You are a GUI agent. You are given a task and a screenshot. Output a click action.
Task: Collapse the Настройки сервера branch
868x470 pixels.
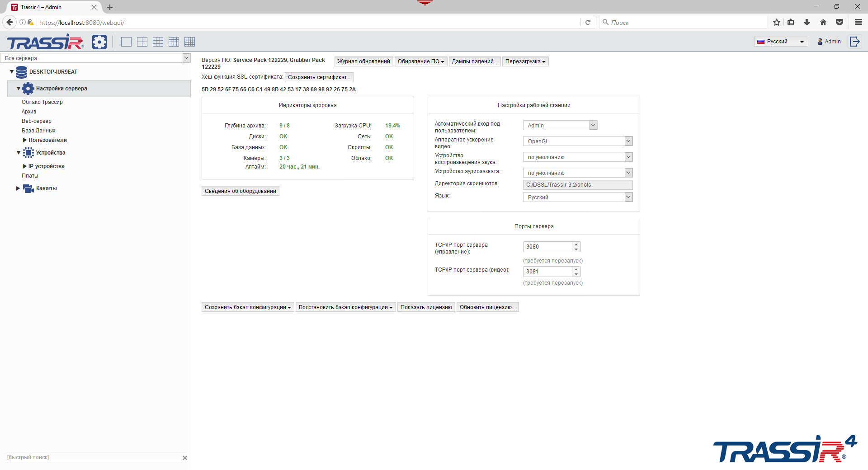click(18, 89)
